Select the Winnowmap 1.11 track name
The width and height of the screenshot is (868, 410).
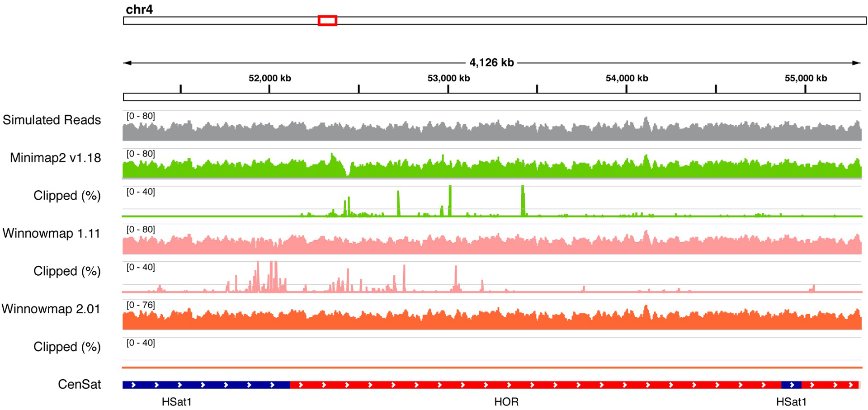(51, 233)
